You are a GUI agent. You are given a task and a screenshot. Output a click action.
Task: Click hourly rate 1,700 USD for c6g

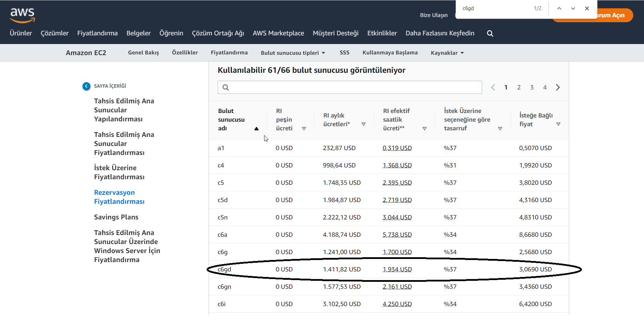click(397, 252)
